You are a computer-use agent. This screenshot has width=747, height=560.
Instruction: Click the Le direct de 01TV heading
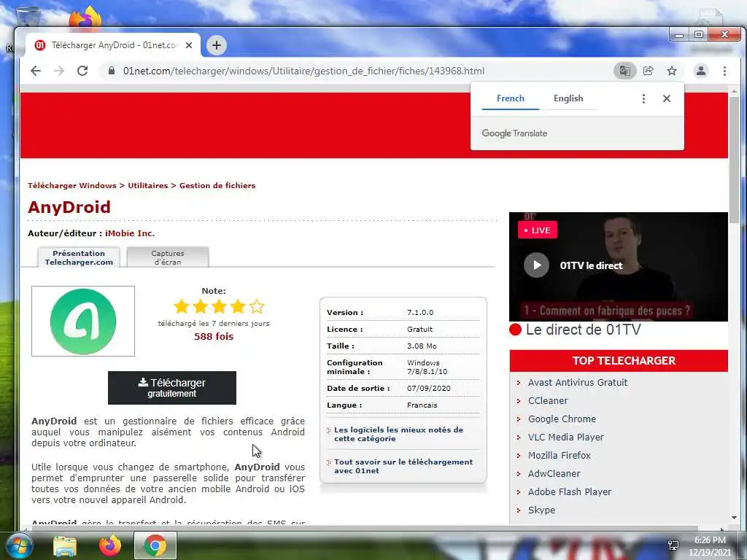(583, 330)
